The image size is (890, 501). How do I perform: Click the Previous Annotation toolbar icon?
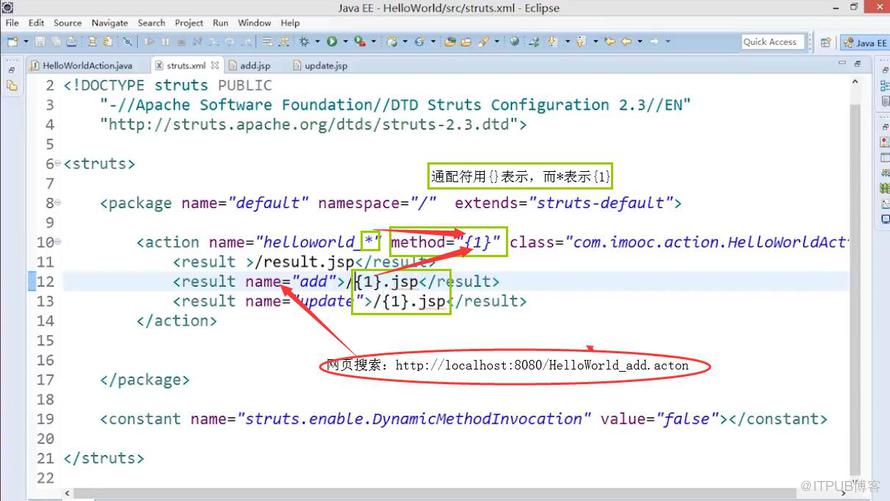(x=580, y=41)
